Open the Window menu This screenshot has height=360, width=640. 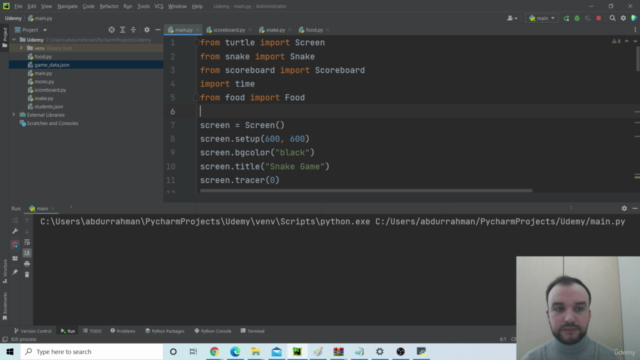(177, 6)
